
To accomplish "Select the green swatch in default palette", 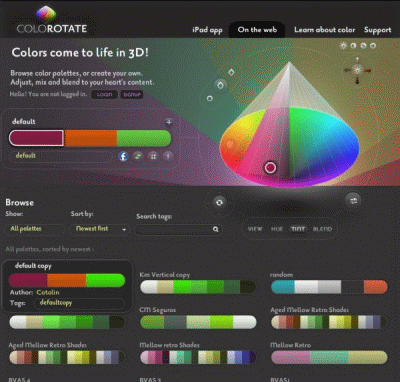I will click(x=144, y=138).
